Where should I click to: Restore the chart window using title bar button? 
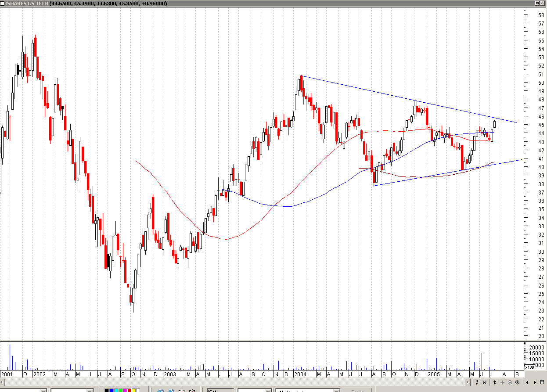pyautogui.click(x=537, y=3)
